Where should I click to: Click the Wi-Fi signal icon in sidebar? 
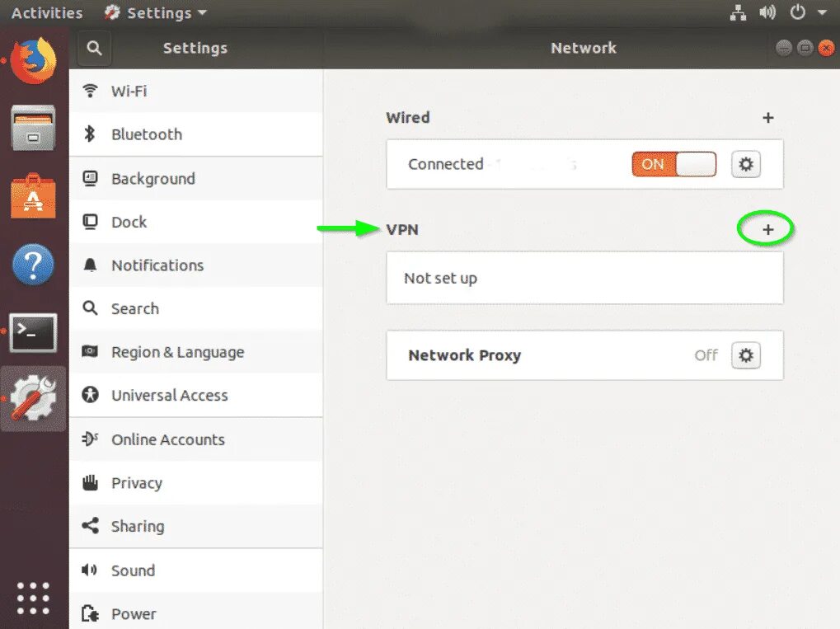(90, 91)
